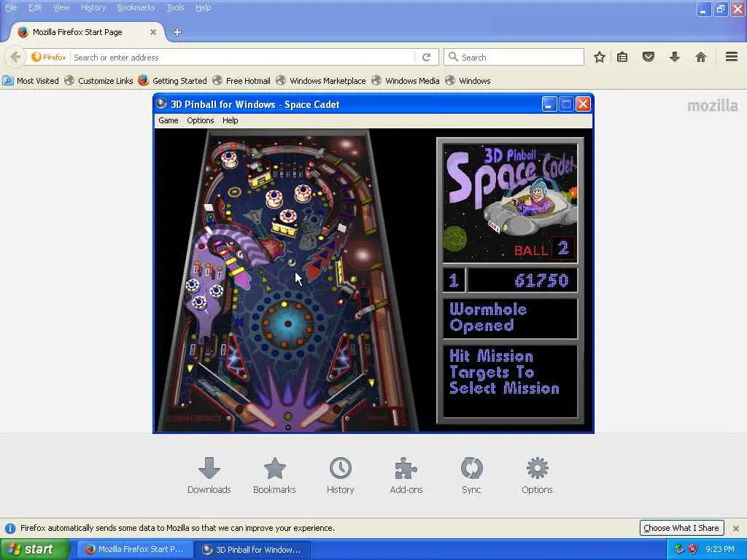
Task: Focus the Search box in the toolbar
Action: pyautogui.click(x=514, y=57)
